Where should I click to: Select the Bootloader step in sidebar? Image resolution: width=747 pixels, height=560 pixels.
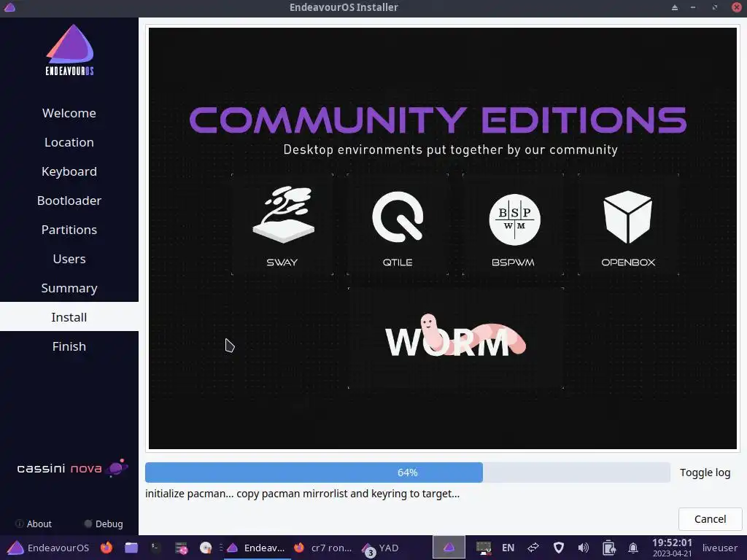coord(69,201)
